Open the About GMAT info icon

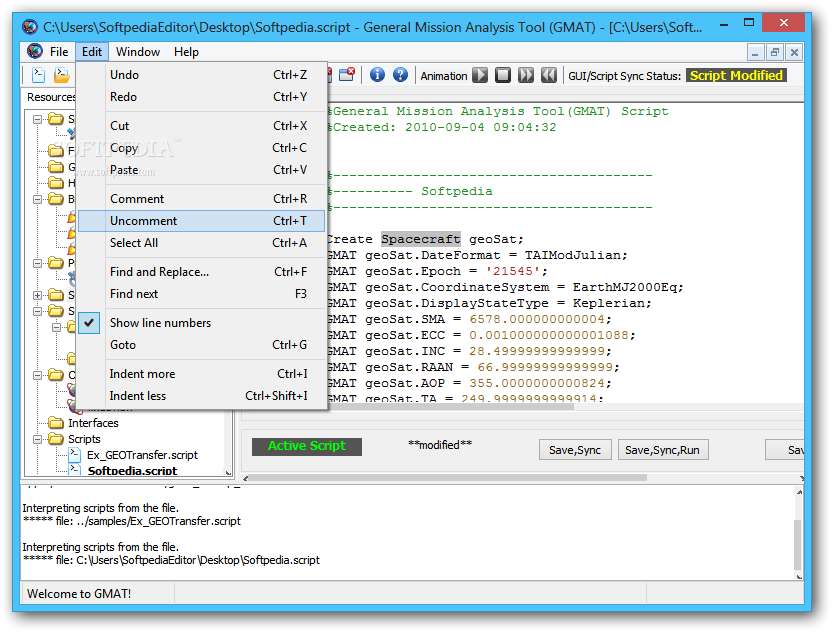tap(377, 75)
